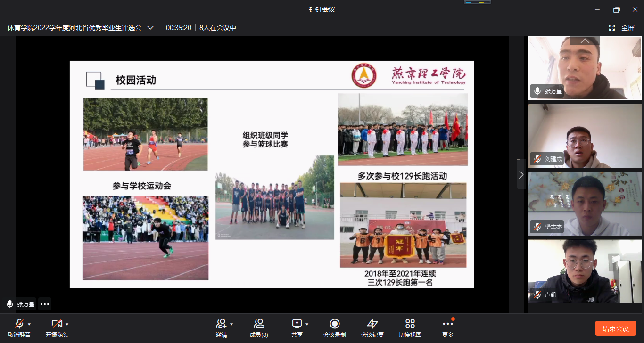
Task: Enter 全屏 full screen mode
Action: [622, 28]
